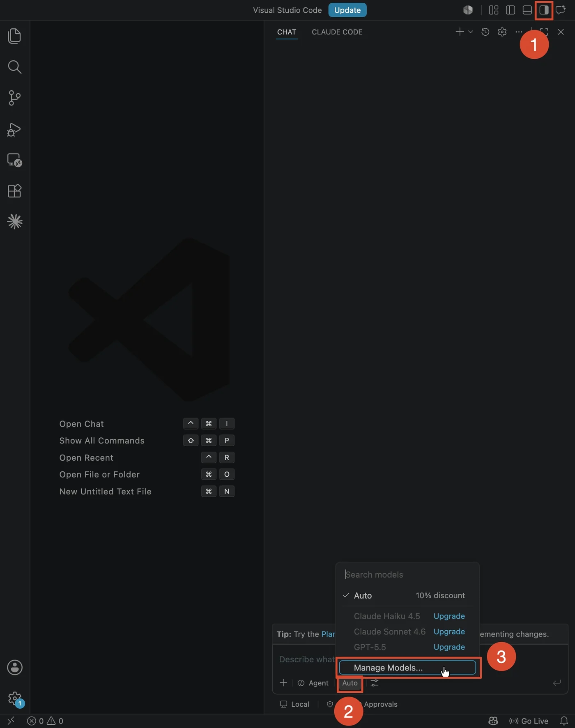Open the Agent mode picker
The height and width of the screenshot is (728, 575).
pyautogui.click(x=313, y=683)
